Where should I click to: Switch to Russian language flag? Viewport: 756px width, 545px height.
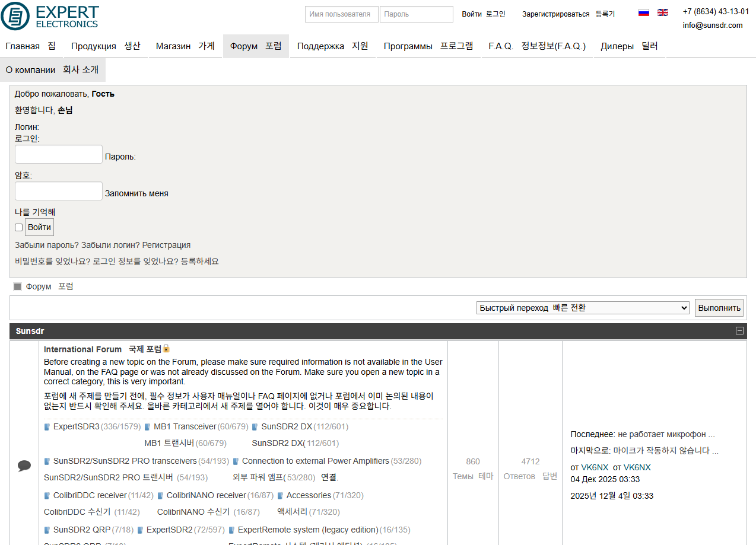coord(643,12)
